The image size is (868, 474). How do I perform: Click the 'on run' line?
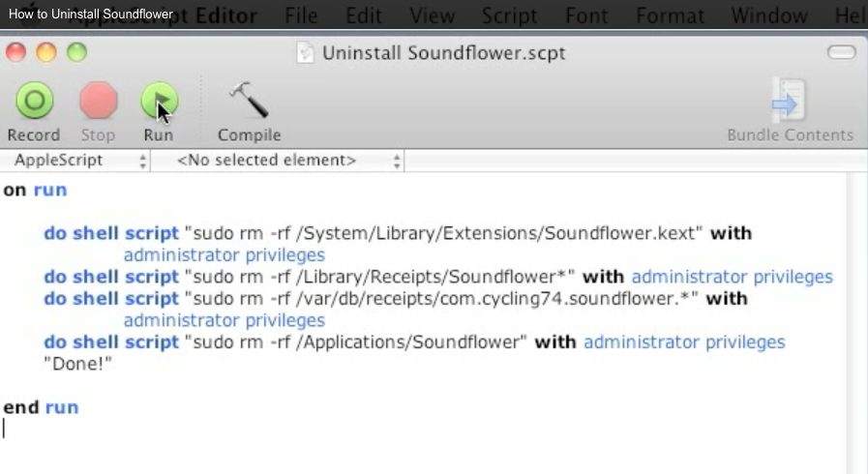point(35,190)
